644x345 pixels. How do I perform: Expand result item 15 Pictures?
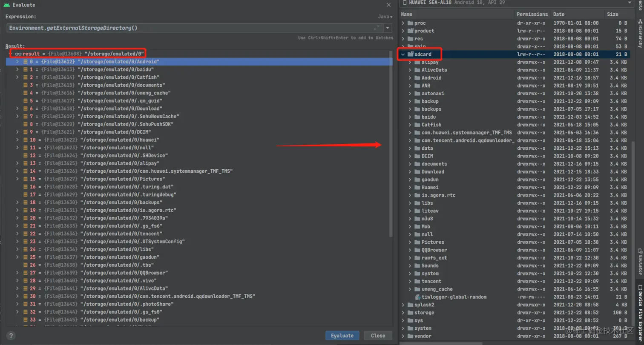coord(17,179)
